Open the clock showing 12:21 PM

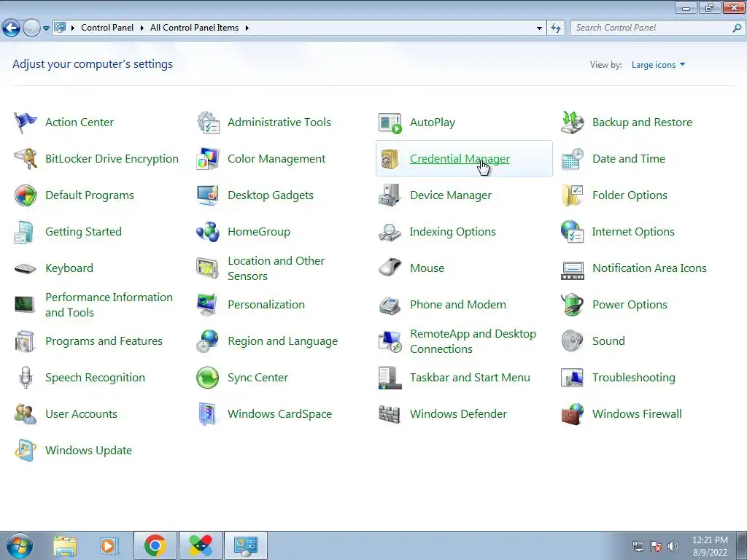710,546
